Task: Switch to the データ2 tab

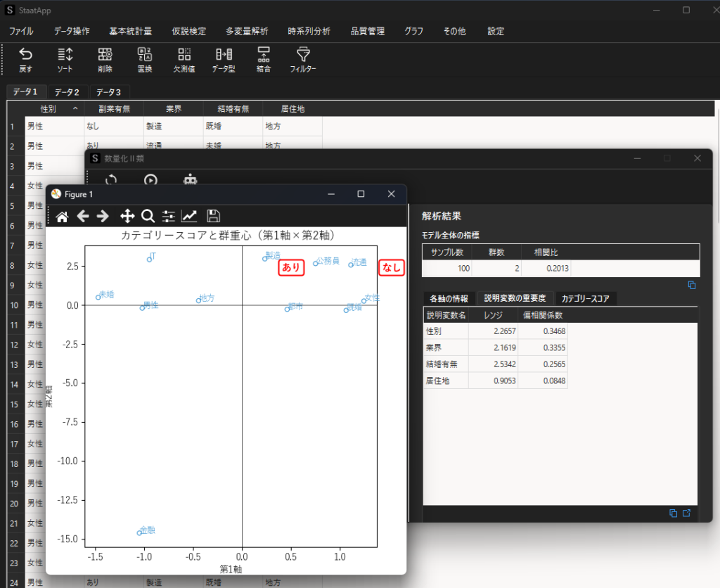Action: point(67,91)
